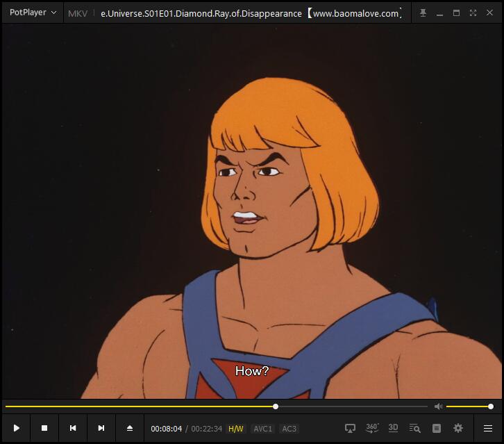Click the AC3 audio codec label

pyautogui.click(x=289, y=429)
